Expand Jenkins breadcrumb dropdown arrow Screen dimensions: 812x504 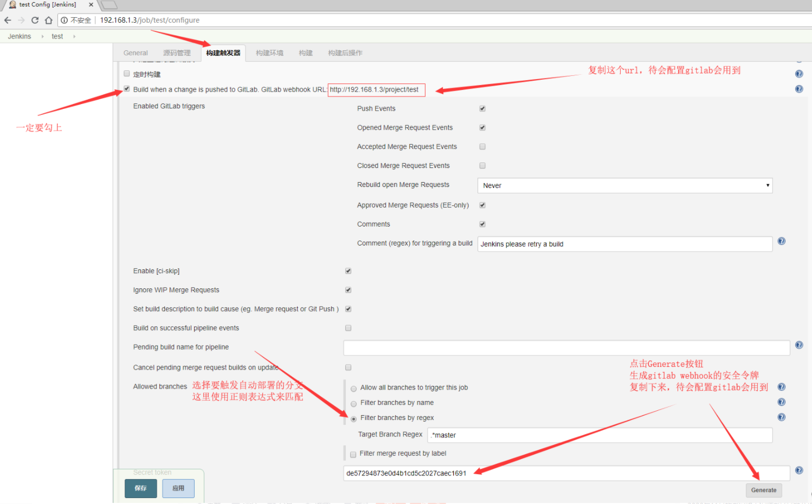coord(42,36)
